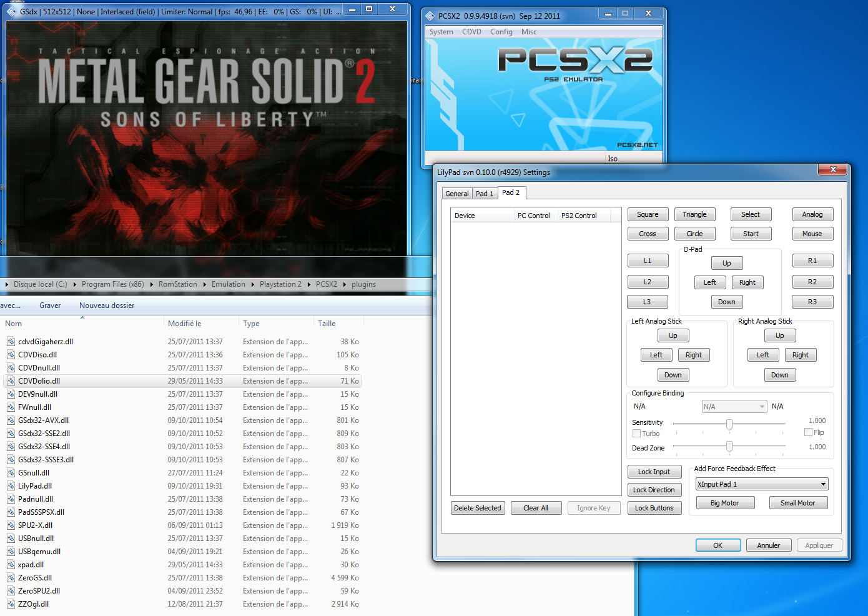Screen dimensions: 868x616
Task: Expand the breadcrumb arrow after Disque local (C:)
Action: coord(74,284)
